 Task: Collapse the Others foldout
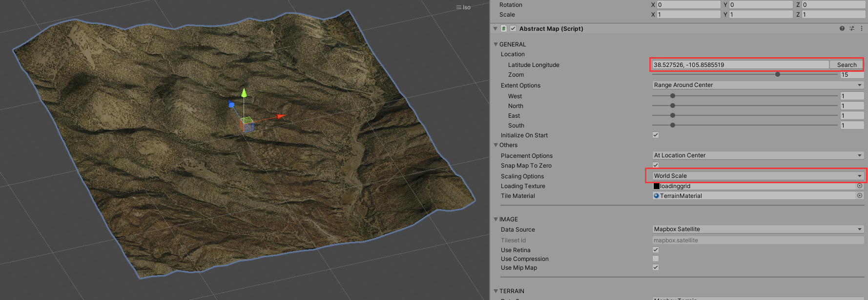(x=496, y=145)
